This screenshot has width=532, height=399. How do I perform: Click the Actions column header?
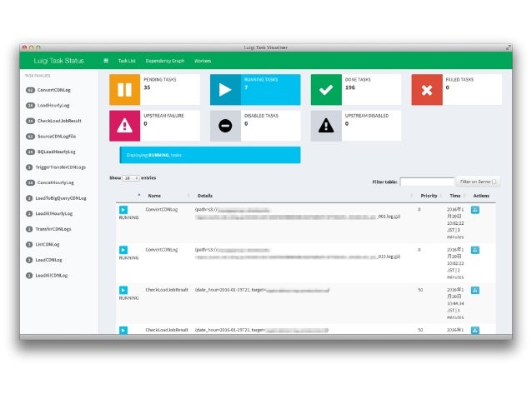point(481,196)
